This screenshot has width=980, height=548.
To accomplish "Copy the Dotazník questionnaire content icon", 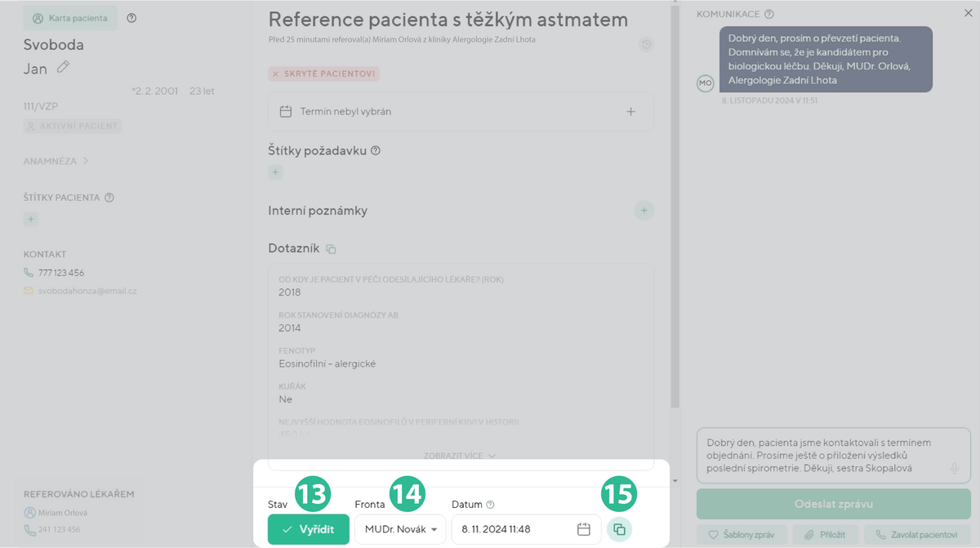I will coord(331,248).
